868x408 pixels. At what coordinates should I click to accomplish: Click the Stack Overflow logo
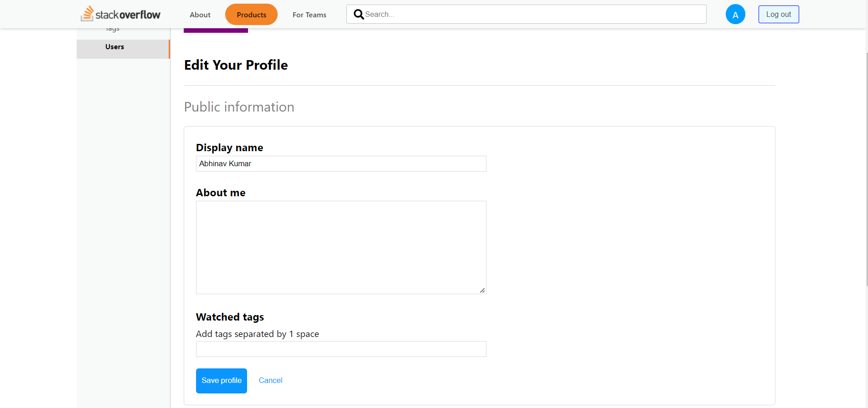click(121, 14)
